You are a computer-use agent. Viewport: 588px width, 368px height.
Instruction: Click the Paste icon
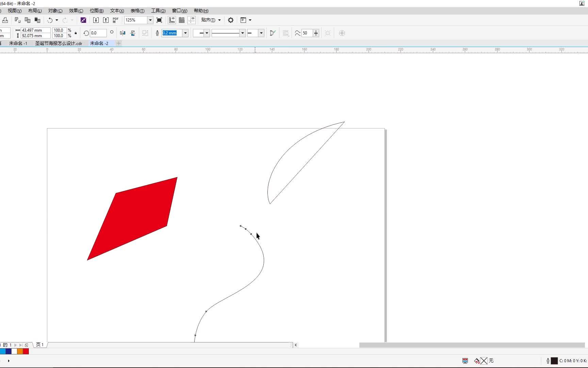[x=37, y=20]
